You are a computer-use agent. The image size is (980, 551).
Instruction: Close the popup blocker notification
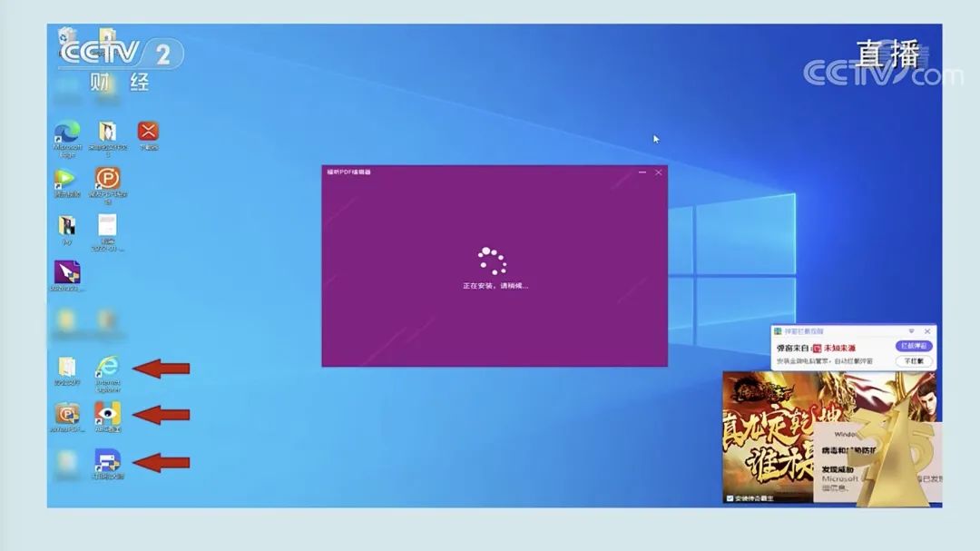click(x=926, y=332)
